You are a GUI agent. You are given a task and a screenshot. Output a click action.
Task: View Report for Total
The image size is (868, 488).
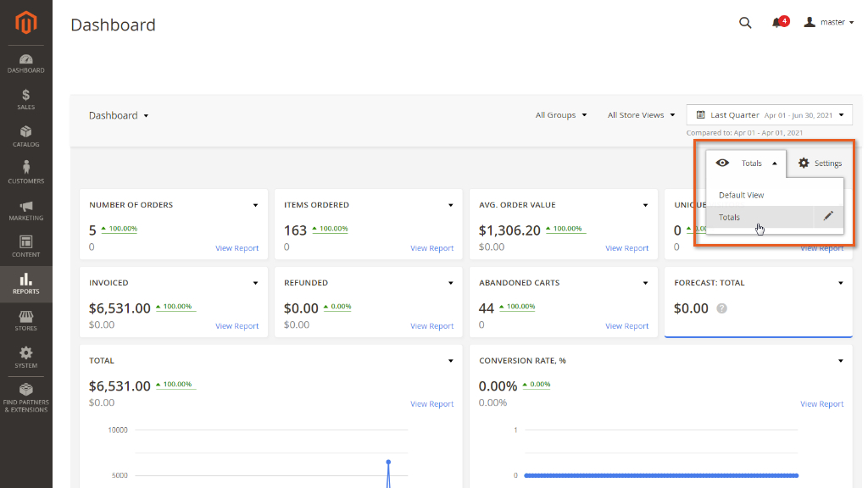pyautogui.click(x=431, y=404)
